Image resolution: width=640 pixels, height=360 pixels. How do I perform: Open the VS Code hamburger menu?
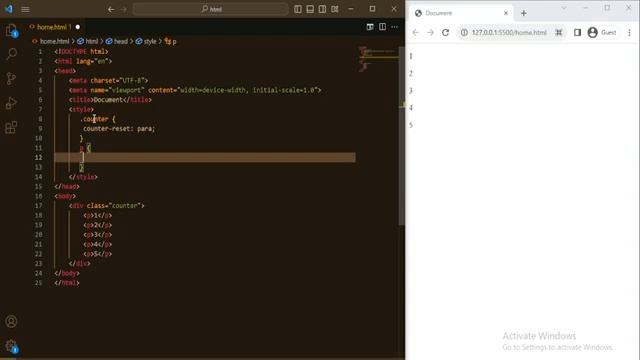(x=25, y=9)
